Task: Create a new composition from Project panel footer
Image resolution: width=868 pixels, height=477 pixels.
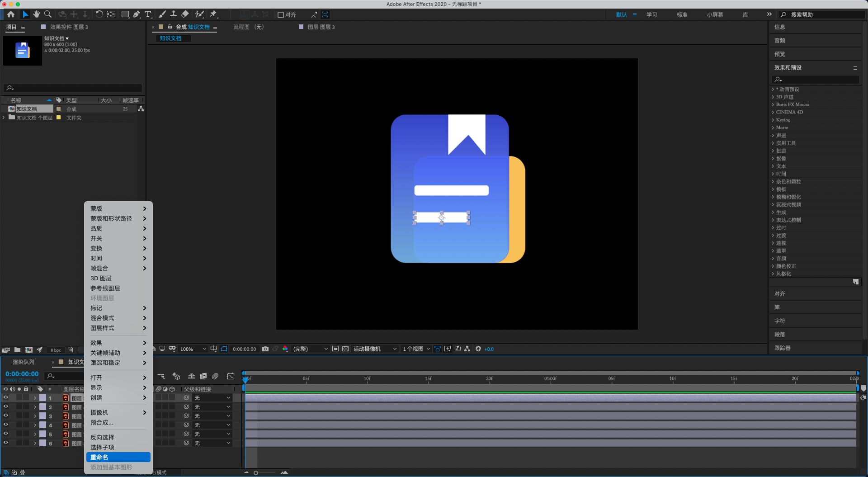Action: (x=29, y=350)
